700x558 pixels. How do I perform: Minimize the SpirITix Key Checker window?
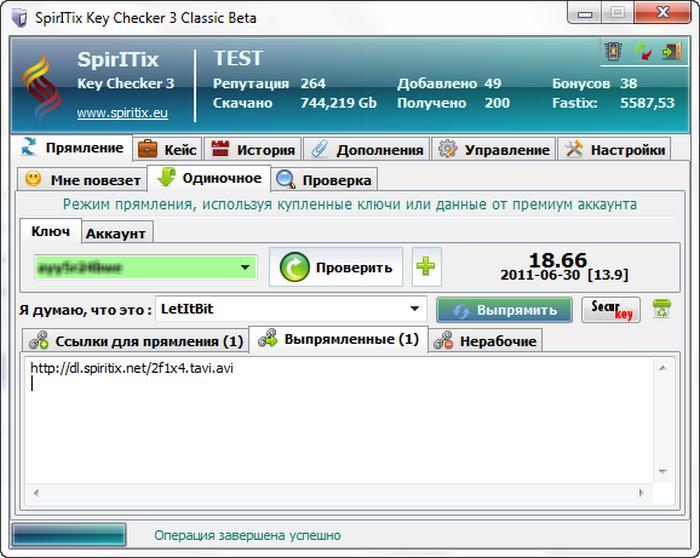click(585, 14)
